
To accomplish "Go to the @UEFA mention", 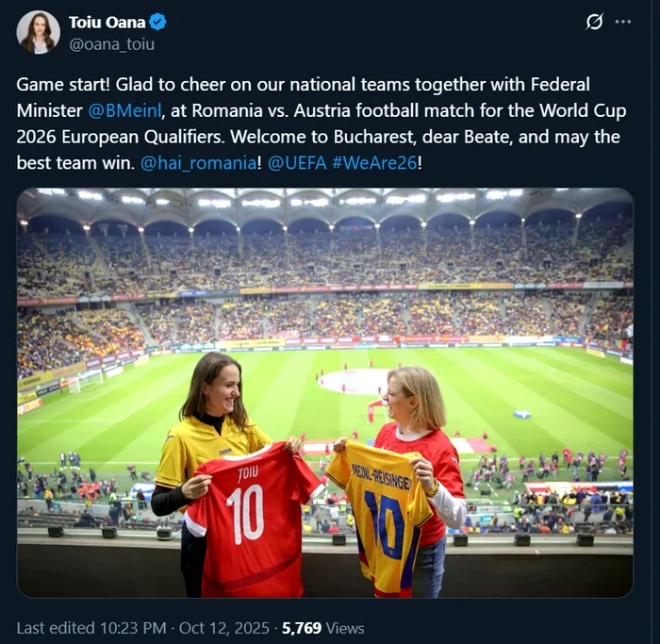I will point(296,162).
